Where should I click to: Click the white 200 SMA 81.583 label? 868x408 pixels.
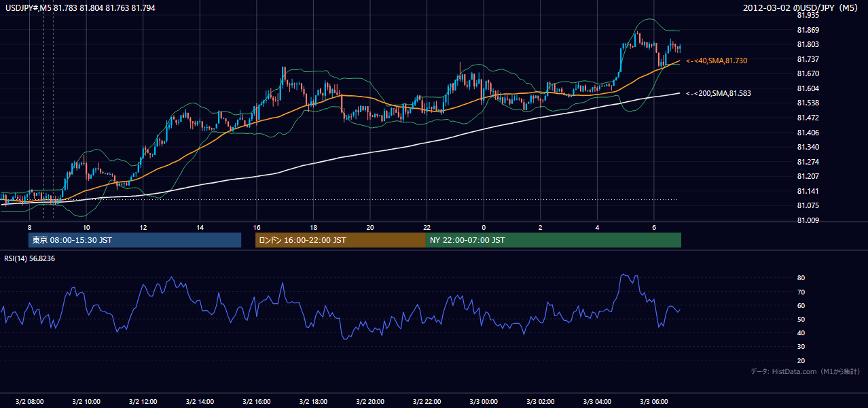(x=719, y=93)
